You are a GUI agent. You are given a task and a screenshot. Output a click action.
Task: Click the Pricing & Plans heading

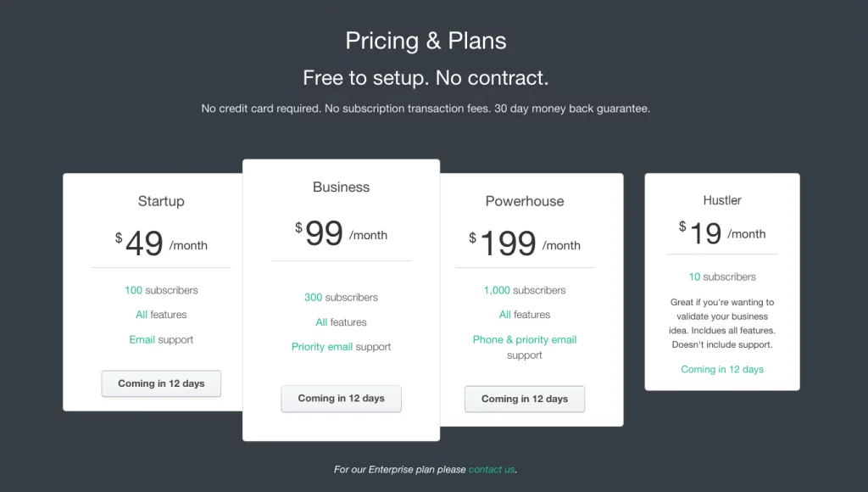pos(426,41)
